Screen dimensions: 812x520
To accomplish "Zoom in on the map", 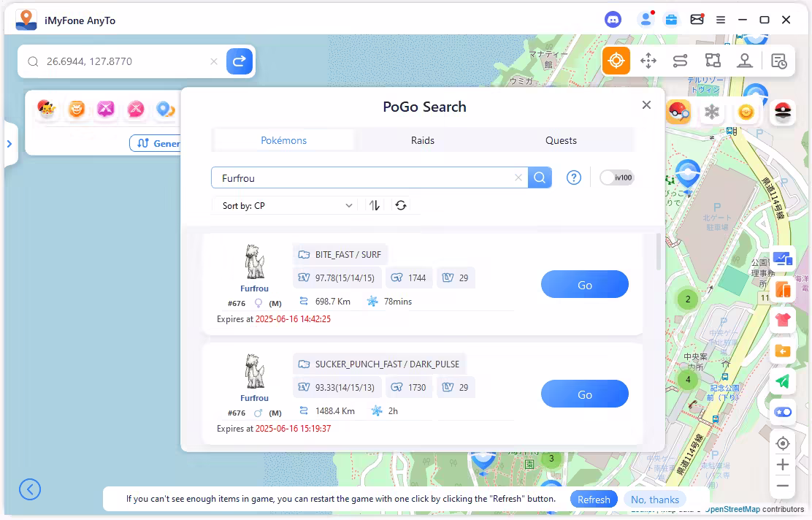I will point(783,464).
